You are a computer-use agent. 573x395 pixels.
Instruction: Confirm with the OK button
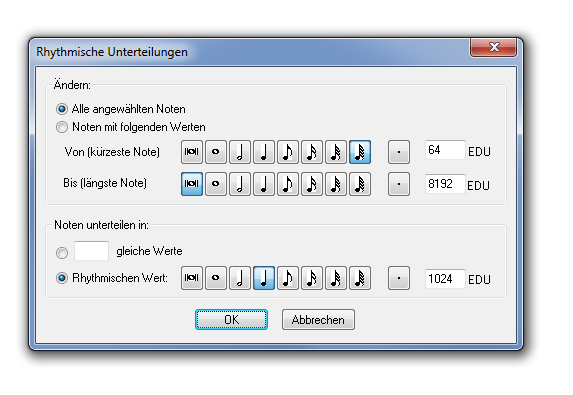point(231,320)
